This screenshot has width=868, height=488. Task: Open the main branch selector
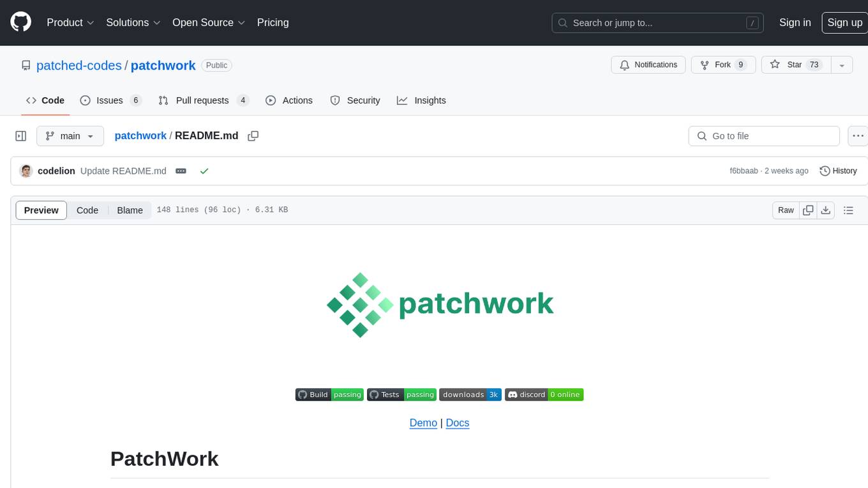click(70, 136)
